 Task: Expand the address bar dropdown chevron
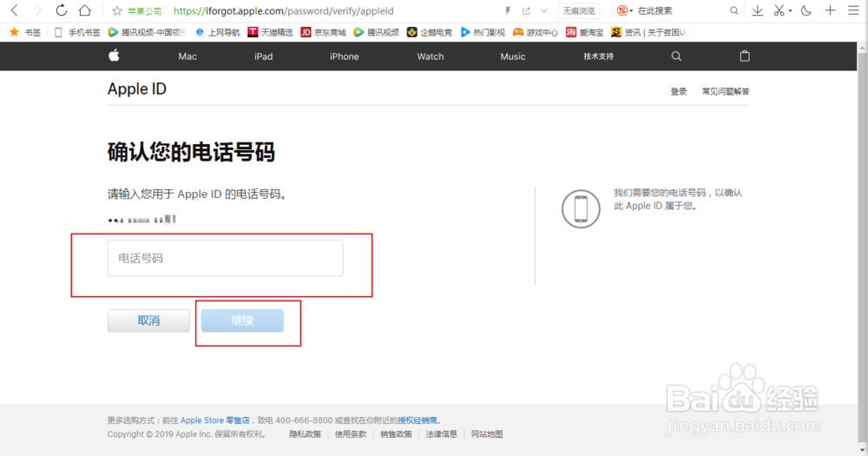click(544, 10)
